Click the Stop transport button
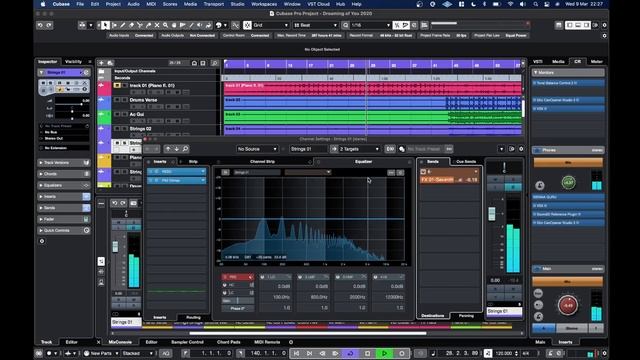 coord(367,353)
